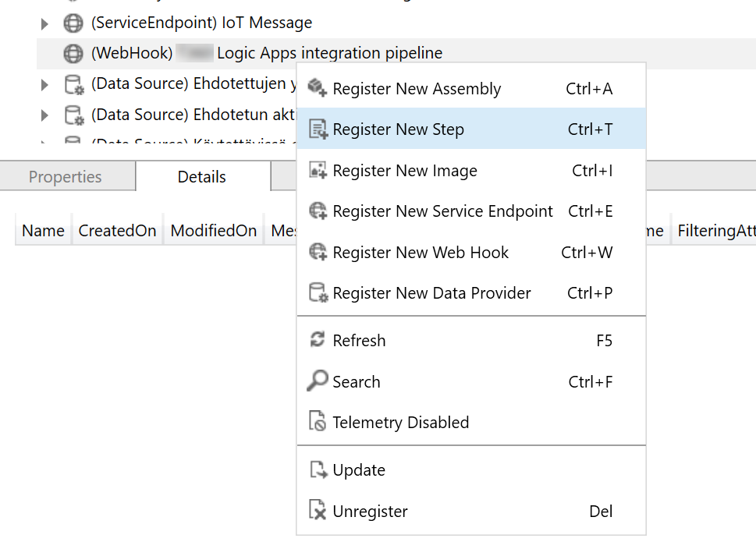The width and height of the screenshot is (756, 556).
Task: Click the Unregister icon in context menu
Action: pyautogui.click(x=318, y=512)
